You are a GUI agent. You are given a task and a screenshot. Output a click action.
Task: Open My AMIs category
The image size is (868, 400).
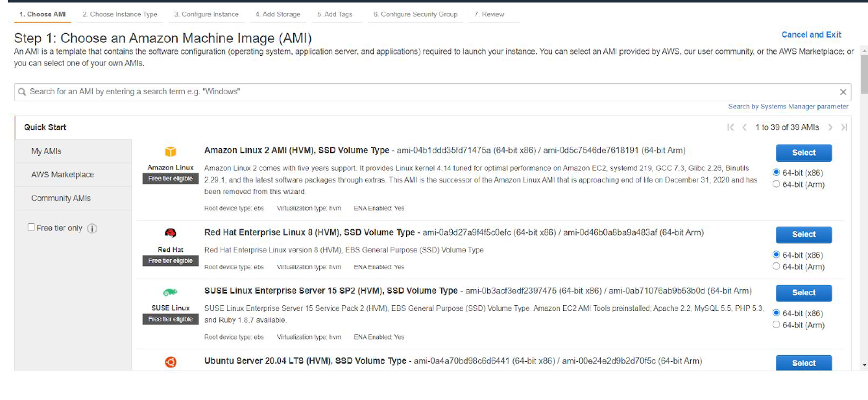pyautogui.click(x=73, y=151)
